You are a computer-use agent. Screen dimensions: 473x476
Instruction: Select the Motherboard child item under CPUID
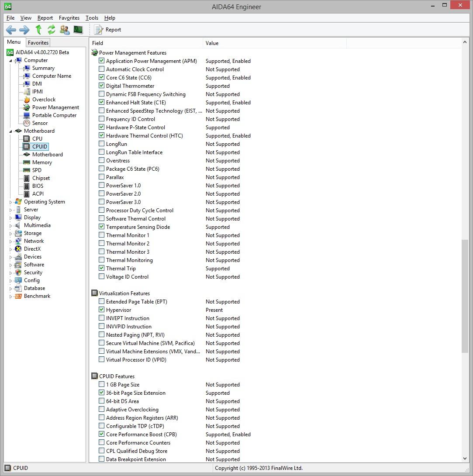pyautogui.click(x=47, y=155)
